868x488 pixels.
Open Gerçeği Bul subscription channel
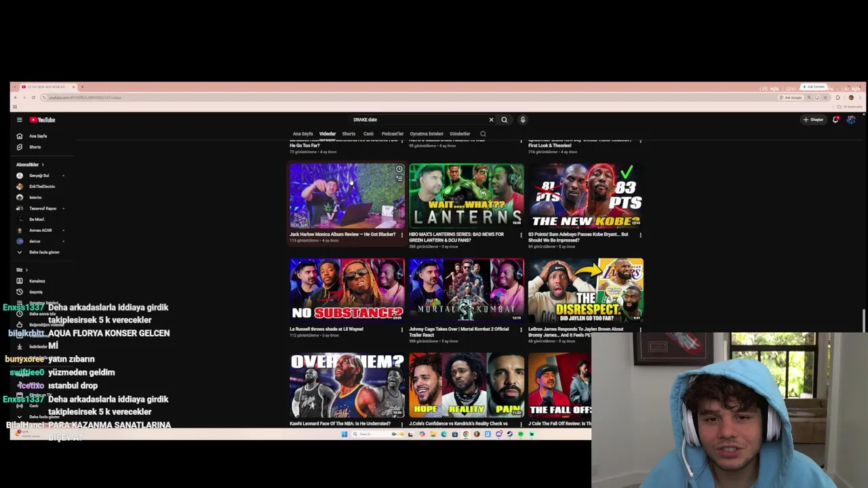[40, 176]
